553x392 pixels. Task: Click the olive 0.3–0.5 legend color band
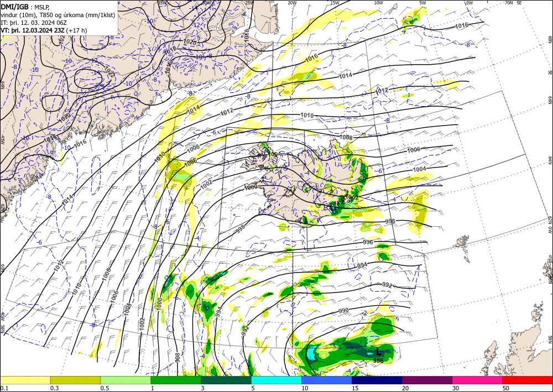[75, 380]
